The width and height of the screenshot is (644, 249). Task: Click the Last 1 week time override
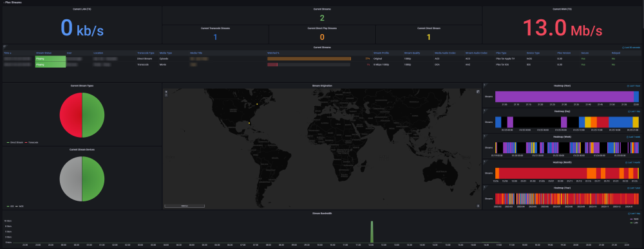pyautogui.click(x=633, y=136)
